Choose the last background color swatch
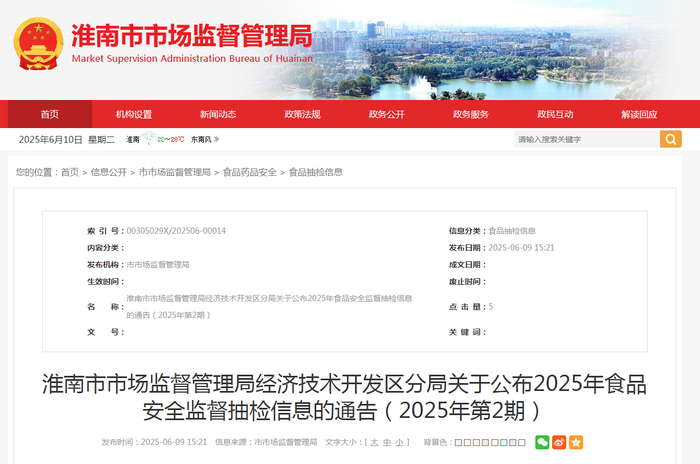This screenshot has height=464, width=700. tap(521, 443)
